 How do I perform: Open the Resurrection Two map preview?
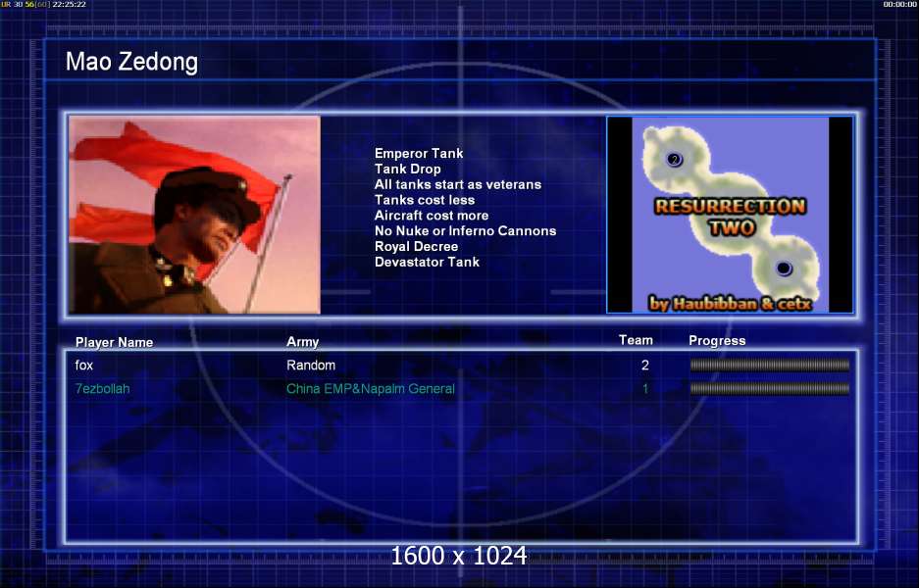click(x=730, y=215)
